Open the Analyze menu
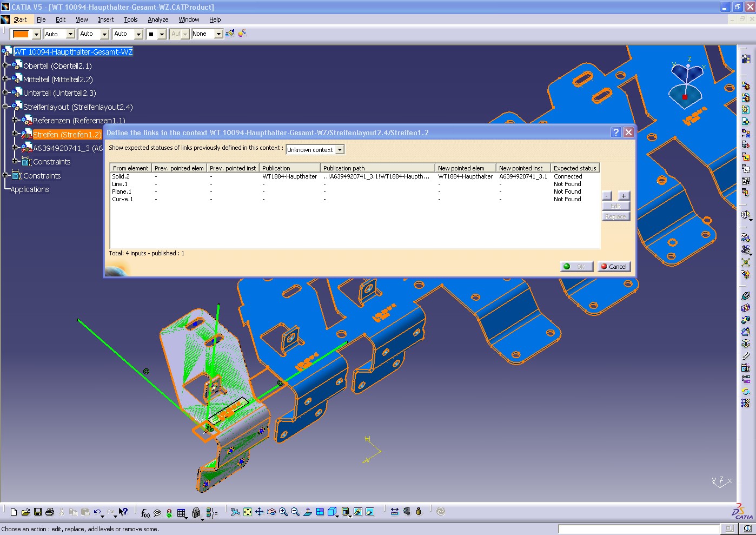Viewport: 756px width, 535px height. 158,19
